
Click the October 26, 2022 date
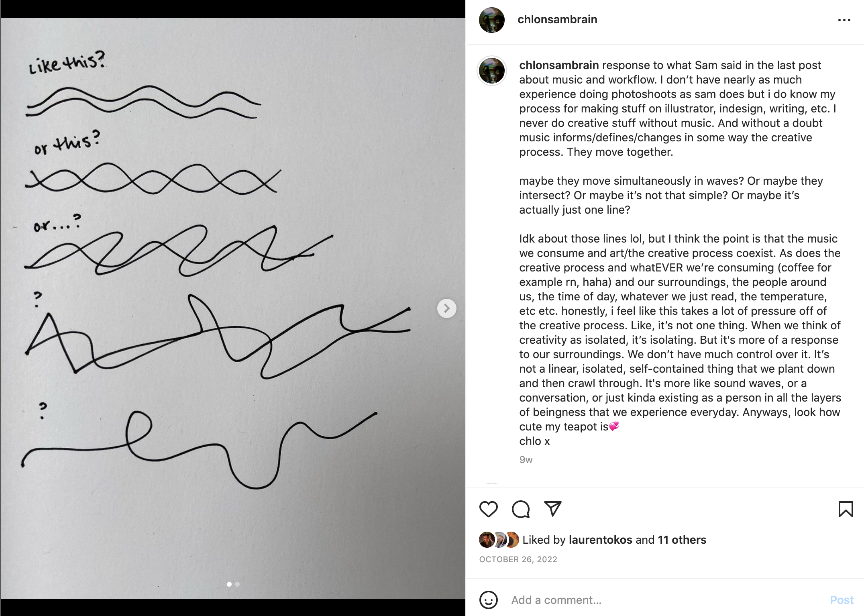518,559
